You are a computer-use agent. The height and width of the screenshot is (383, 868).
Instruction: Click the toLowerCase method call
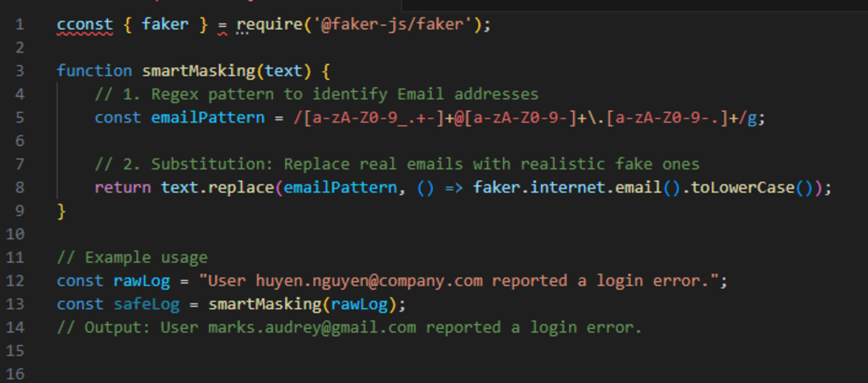[743, 187]
